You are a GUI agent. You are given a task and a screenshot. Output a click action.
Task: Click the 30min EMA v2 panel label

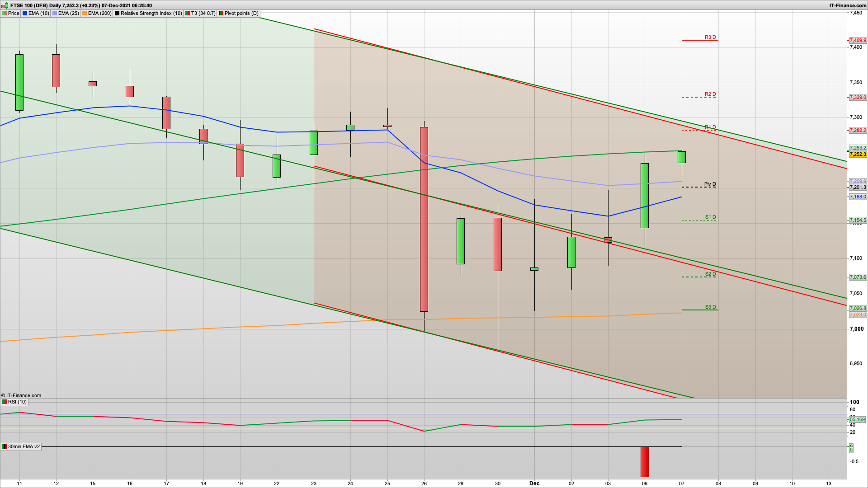click(24, 446)
